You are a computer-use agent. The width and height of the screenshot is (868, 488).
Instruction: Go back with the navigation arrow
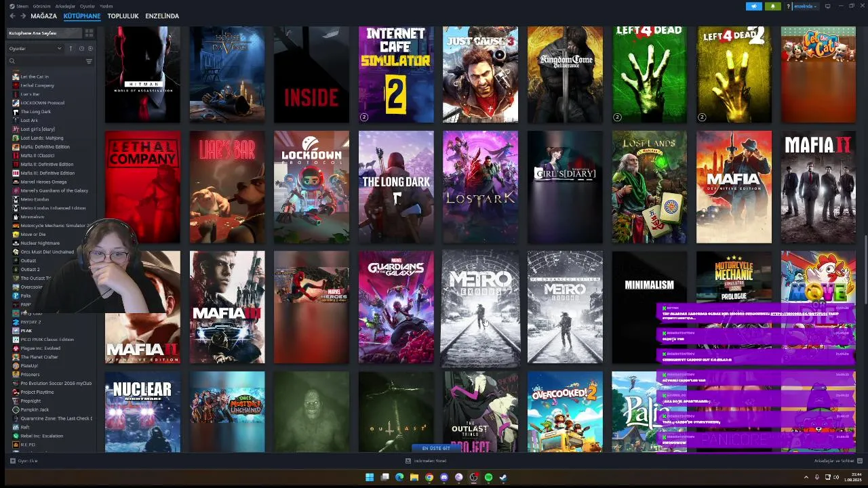(x=12, y=16)
